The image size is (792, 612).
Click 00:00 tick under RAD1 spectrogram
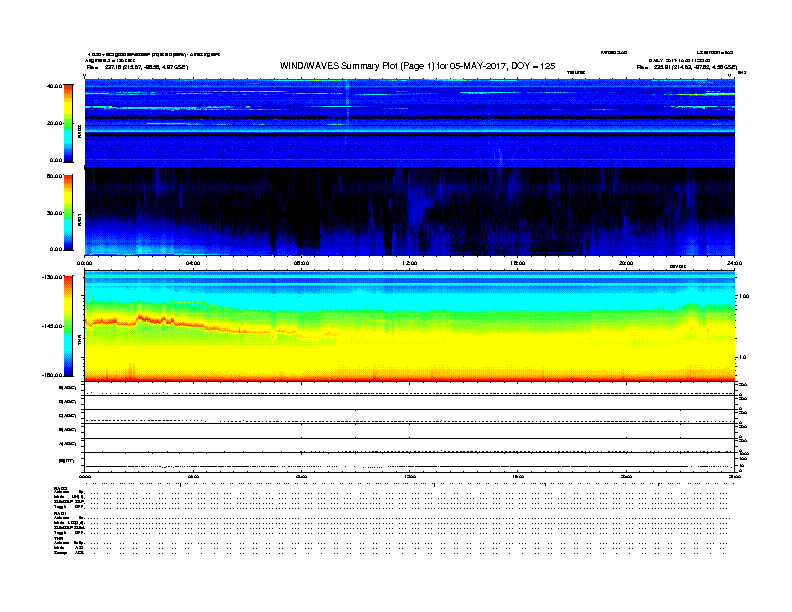click(x=84, y=263)
